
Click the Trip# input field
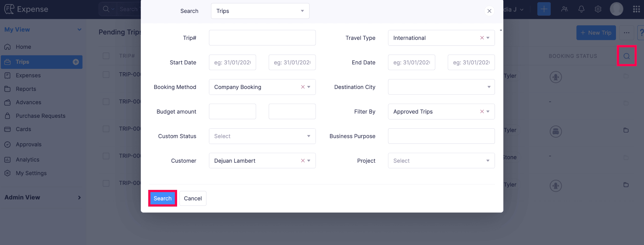click(x=262, y=38)
